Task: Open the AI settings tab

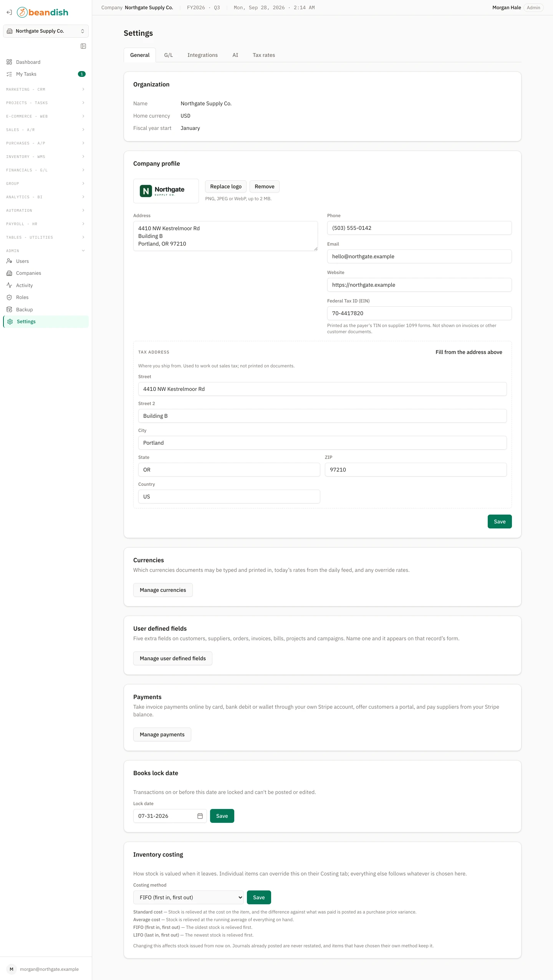Action: (235, 55)
